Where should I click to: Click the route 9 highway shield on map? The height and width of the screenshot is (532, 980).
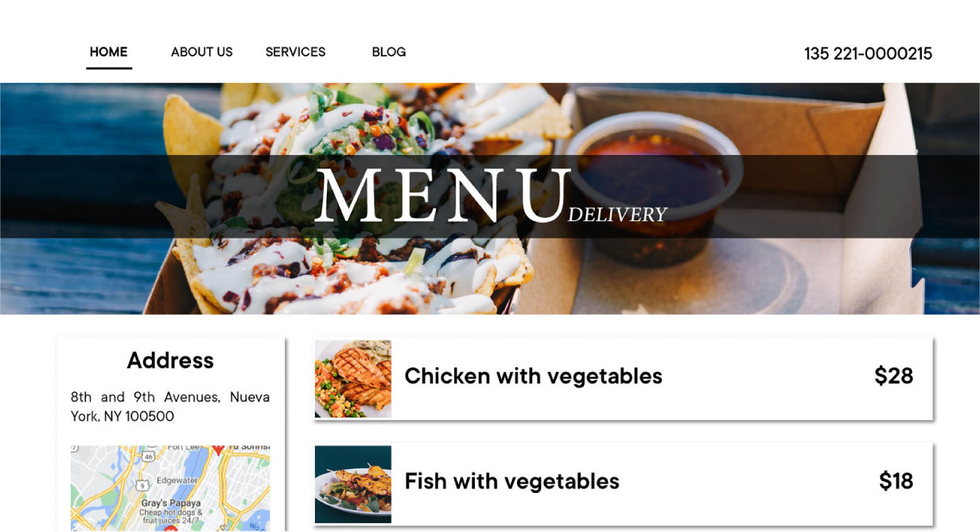pos(142,485)
